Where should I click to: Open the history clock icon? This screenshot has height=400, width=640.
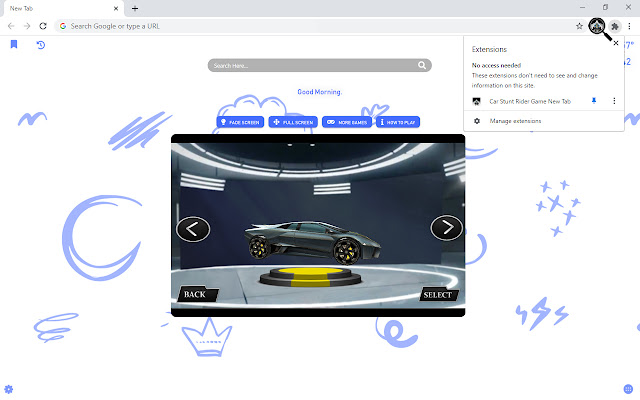coord(41,45)
